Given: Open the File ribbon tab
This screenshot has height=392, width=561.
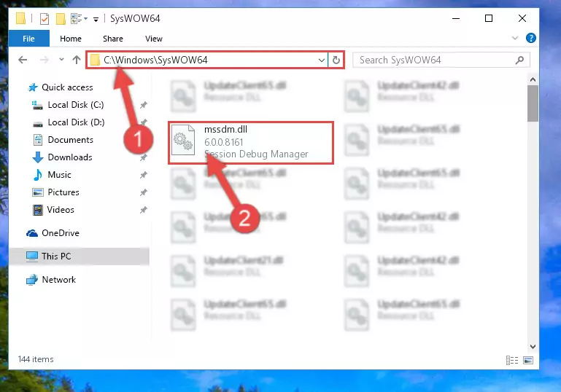Looking at the screenshot, I should 29,39.
